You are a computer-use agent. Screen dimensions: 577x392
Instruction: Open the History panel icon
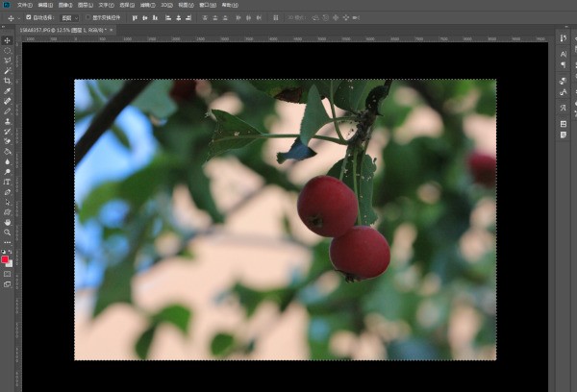click(563, 38)
